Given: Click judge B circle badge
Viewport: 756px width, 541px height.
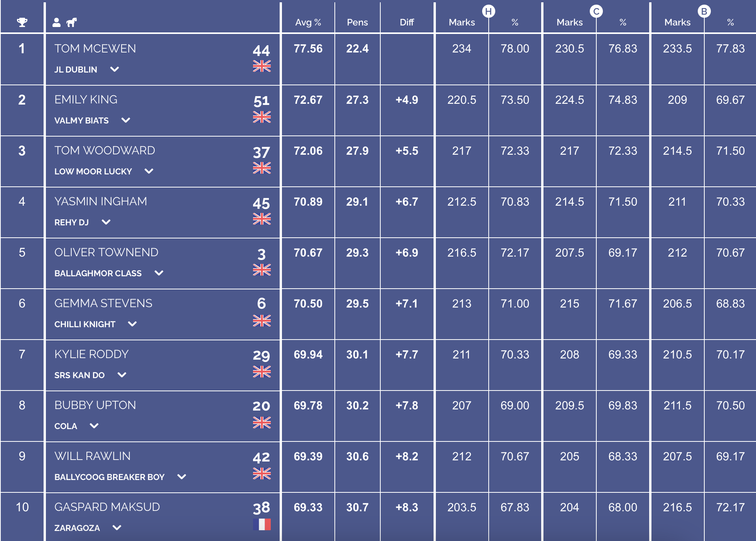Looking at the screenshot, I should coord(704,12).
